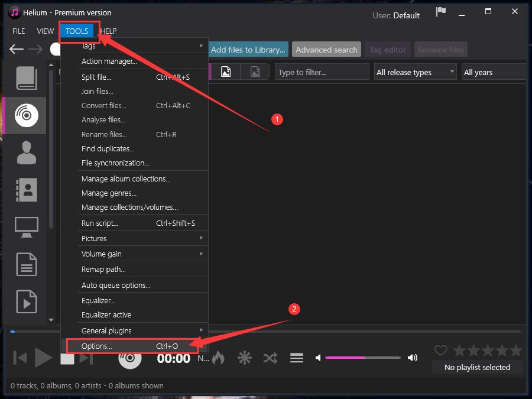Screen dimensions: 532x399
Task: Open the play queue list icon
Action: (x=297, y=358)
